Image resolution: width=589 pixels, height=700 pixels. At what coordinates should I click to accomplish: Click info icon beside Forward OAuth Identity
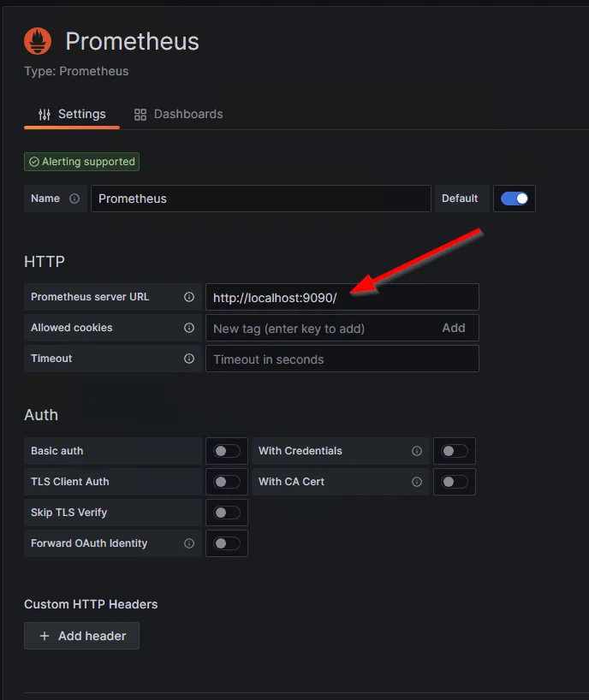click(x=189, y=543)
